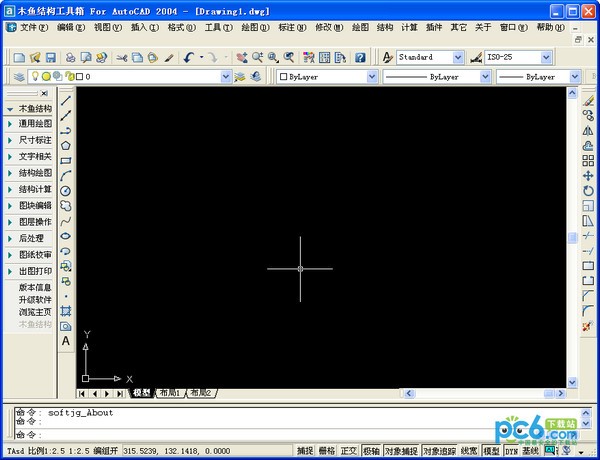
Task: Select the Hatch tool
Action: (67, 311)
